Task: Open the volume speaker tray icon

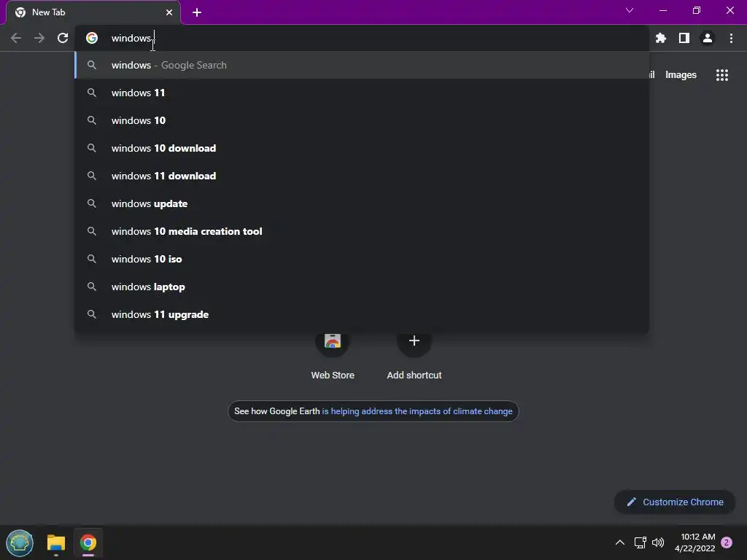Action: point(658,542)
